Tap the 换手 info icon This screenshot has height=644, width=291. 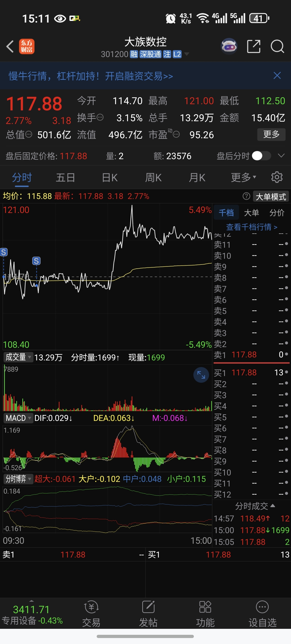pyautogui.click(x=100, y=117)
